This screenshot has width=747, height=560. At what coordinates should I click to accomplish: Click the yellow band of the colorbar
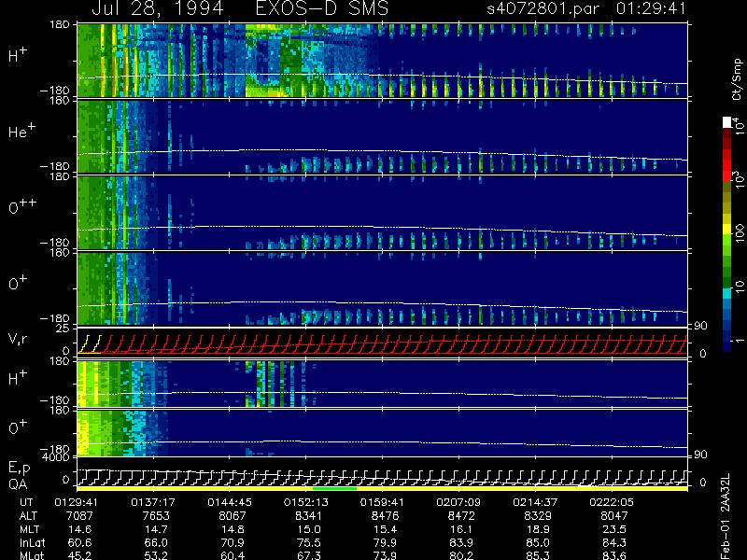(727, 231)
